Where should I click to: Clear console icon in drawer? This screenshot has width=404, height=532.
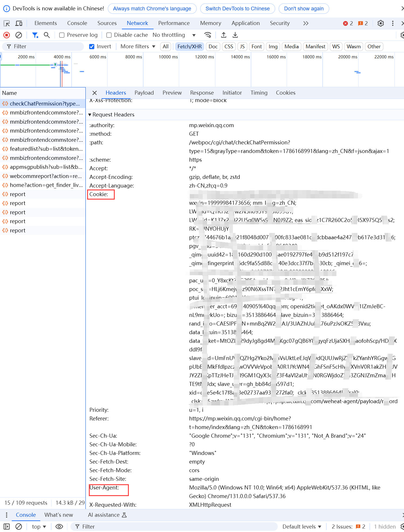(x=19, y=527)
